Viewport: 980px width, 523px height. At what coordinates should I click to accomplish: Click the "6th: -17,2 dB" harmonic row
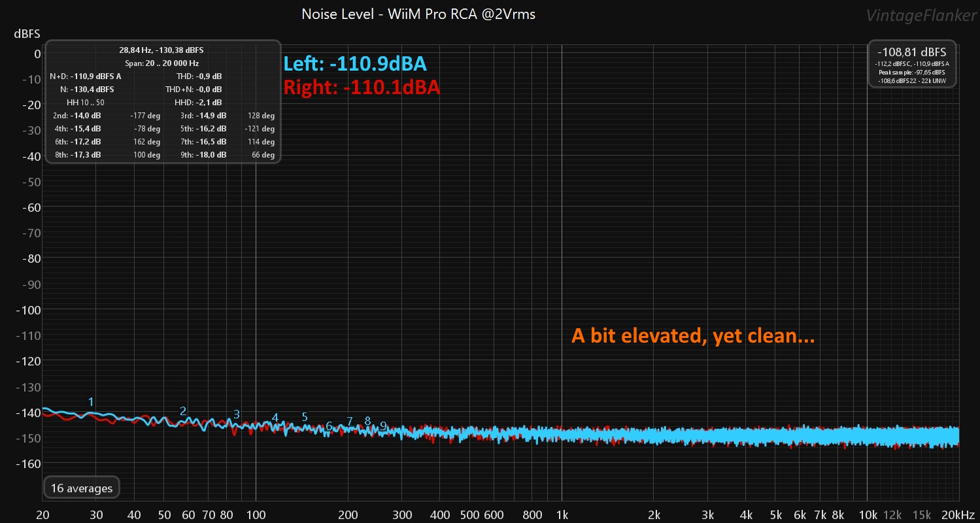77,142
